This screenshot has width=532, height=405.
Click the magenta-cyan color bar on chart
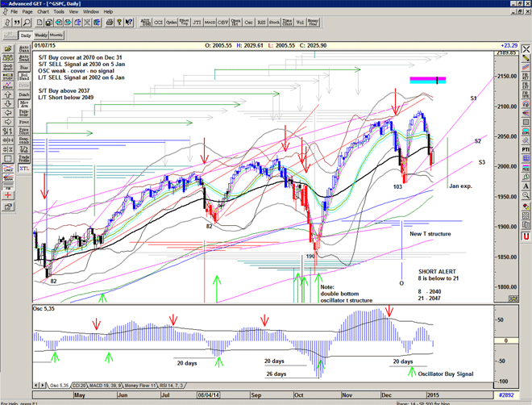[x=427, y=80]
